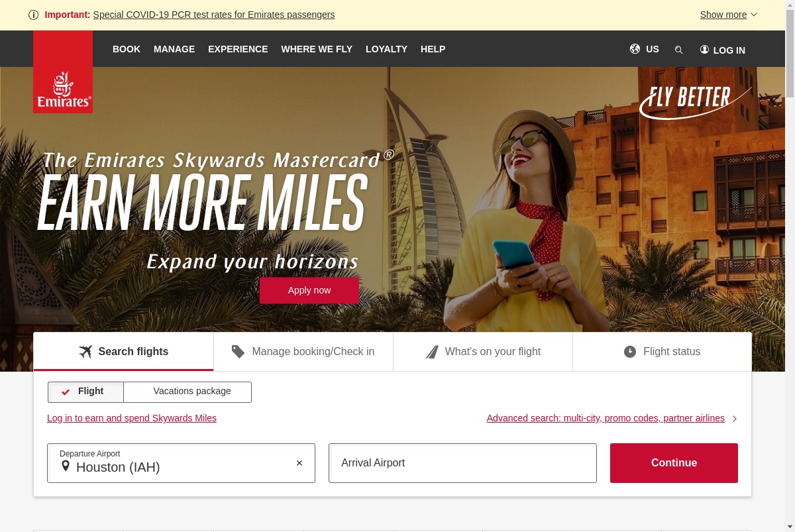Select the Flight option toggle

click(x=85, y=392)
